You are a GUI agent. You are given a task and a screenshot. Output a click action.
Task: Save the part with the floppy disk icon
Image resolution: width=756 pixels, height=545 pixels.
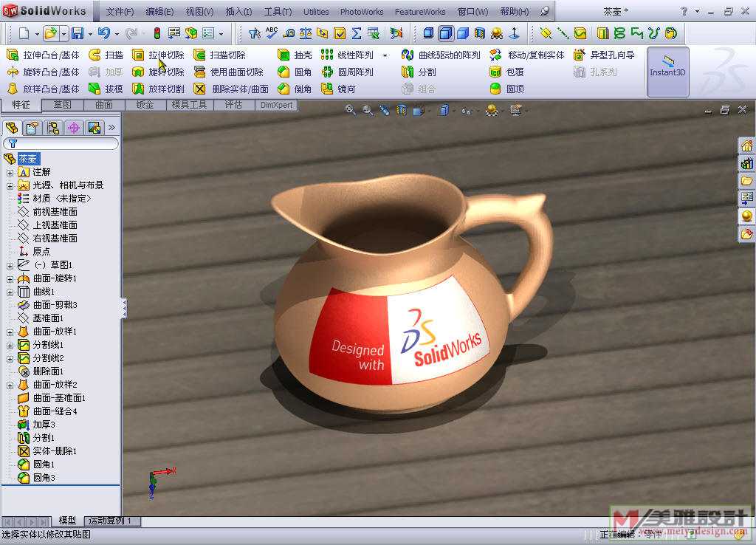(77, 32)
